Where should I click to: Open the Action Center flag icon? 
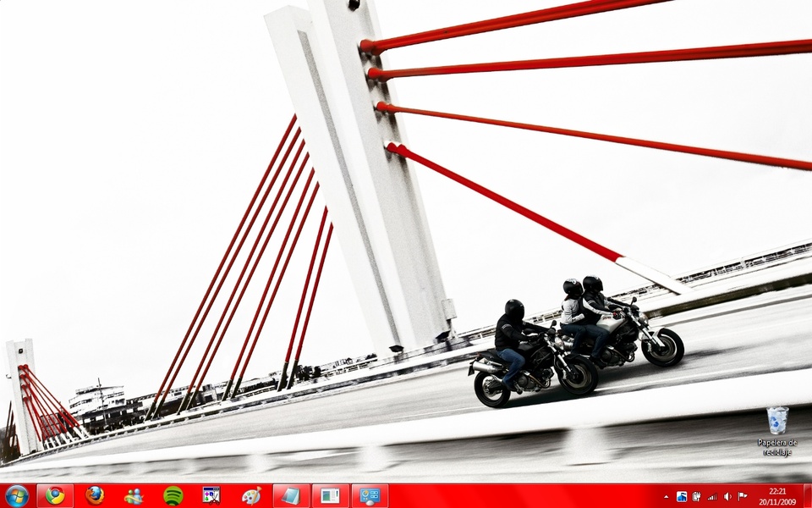point(743,496)
